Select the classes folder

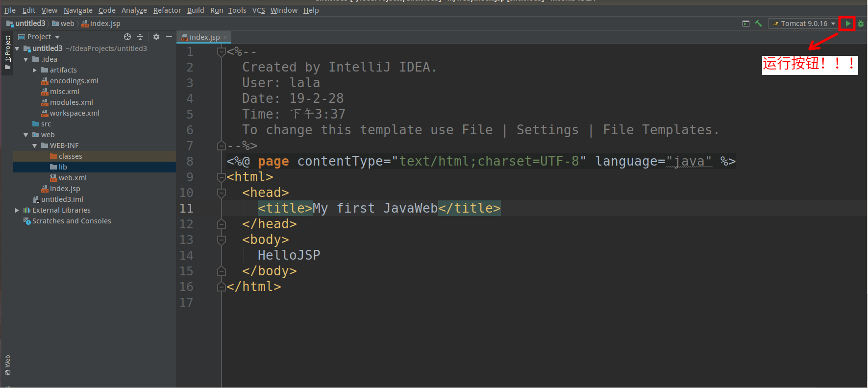[x=66, y=156]
